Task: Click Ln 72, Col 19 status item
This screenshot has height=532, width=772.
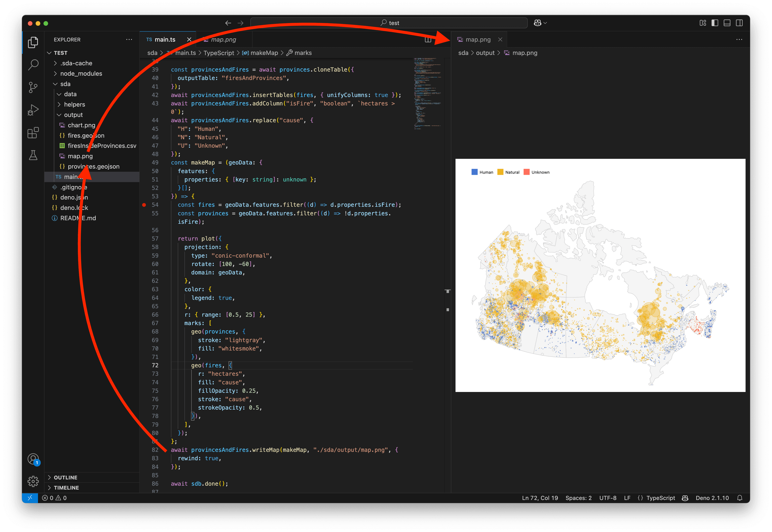Action: point(540,498)
